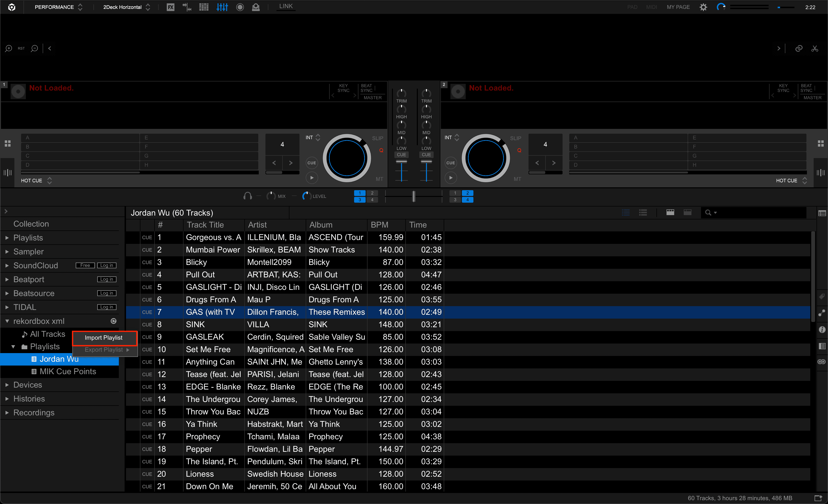Click channel 1 volume fader
The image size is (828, 504).
pos(401,162)
